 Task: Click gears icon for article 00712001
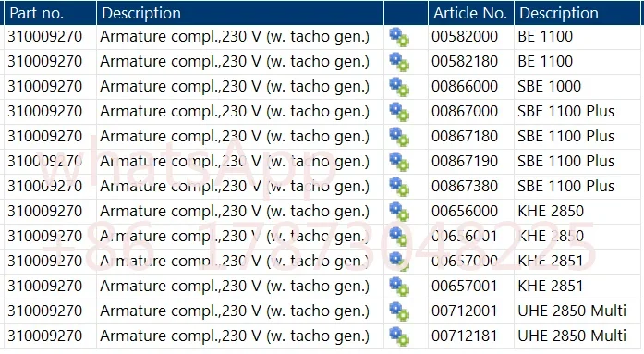(x=399, y=311)
